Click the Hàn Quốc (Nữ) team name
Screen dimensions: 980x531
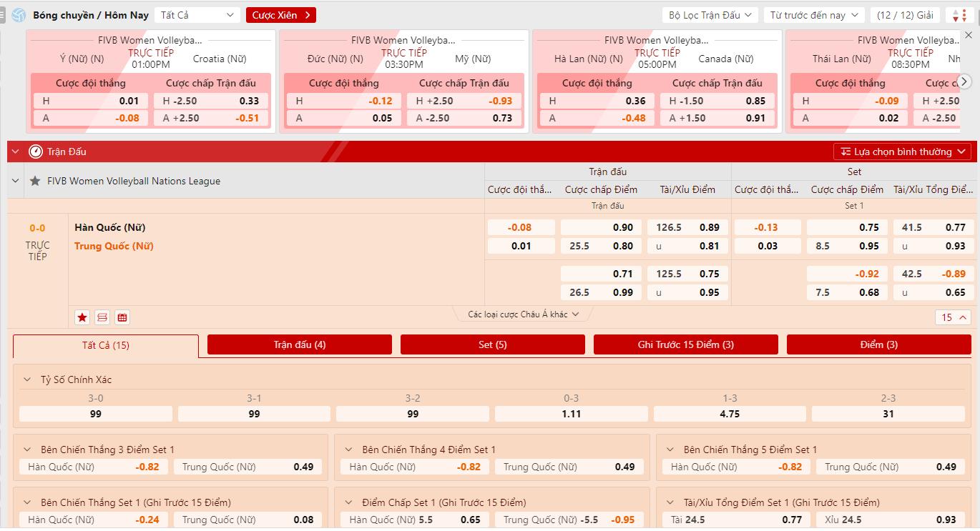(110, 227)
